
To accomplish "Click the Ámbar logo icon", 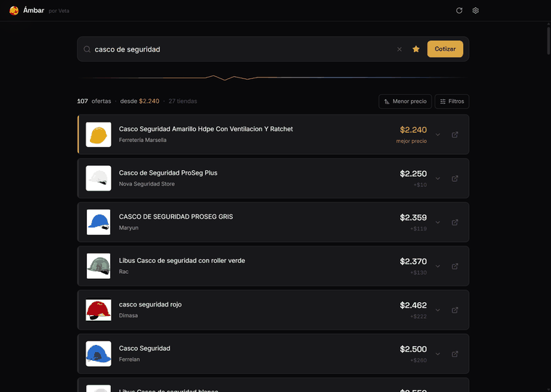I will (x=14, y=11).
